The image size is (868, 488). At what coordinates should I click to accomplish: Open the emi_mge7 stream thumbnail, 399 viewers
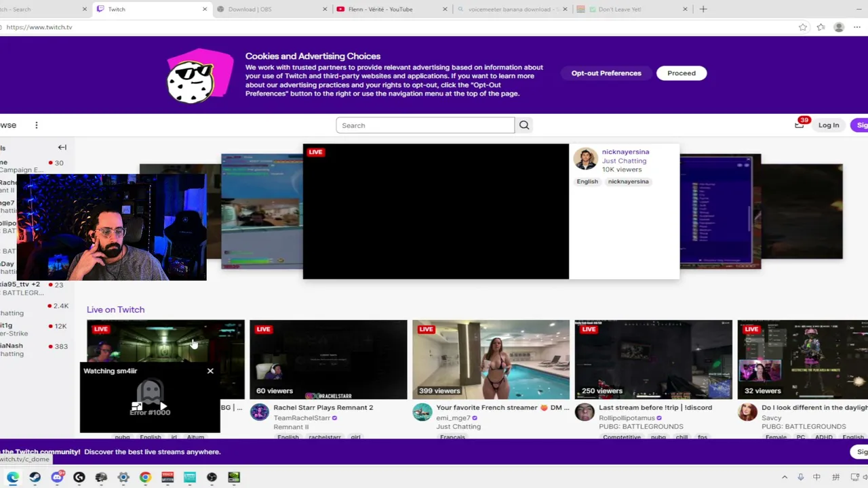491,359
